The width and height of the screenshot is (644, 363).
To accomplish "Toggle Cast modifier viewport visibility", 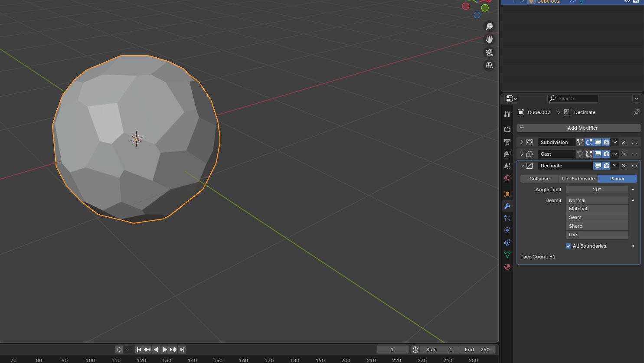I will pyautogui.click(x=598, y=154).
